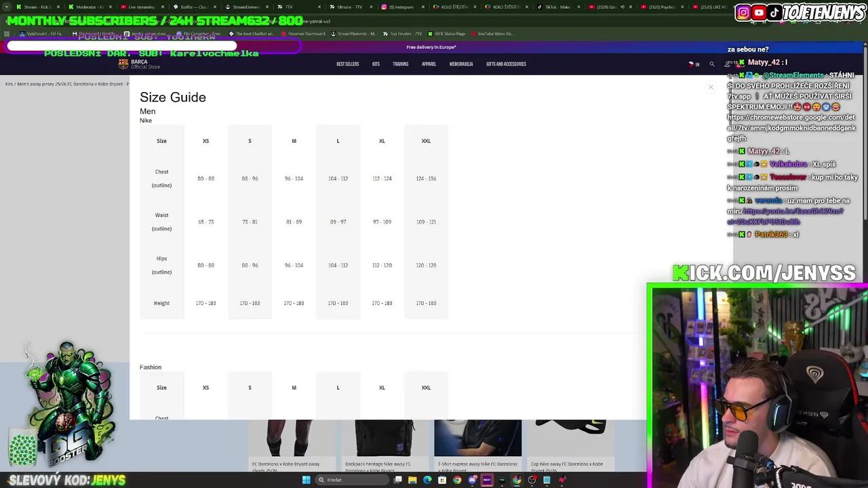Click the hips value 120 - 128

(426, 265)
